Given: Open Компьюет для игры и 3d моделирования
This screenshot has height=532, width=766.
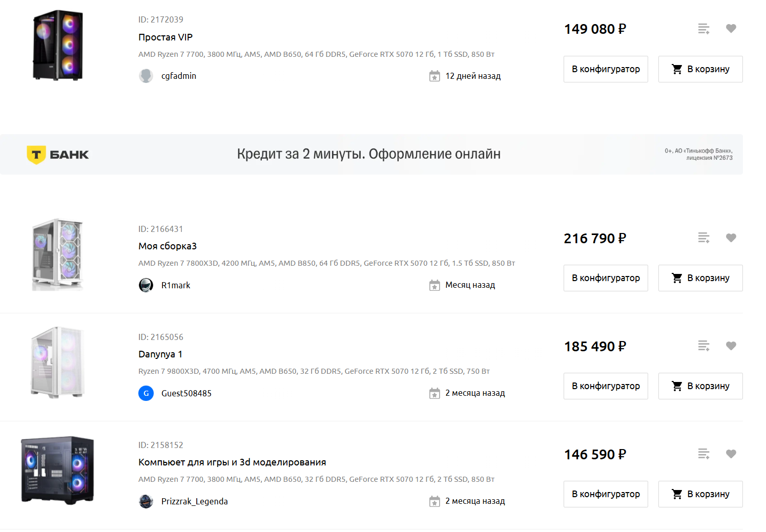Looking at the screenshot, I should point(232,462).
